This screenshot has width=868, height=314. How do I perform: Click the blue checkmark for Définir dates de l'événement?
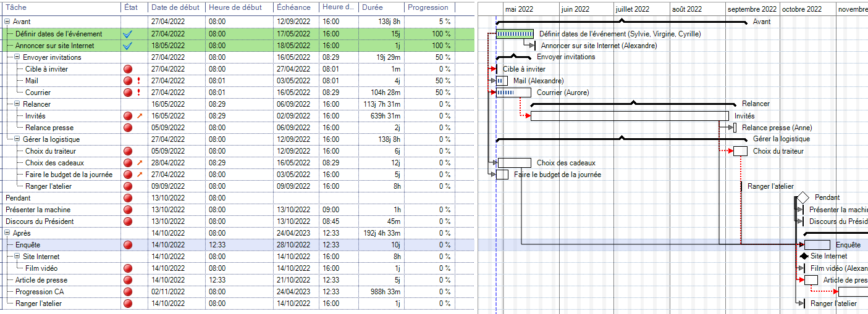pyautogui.click(x=128, y=34)
